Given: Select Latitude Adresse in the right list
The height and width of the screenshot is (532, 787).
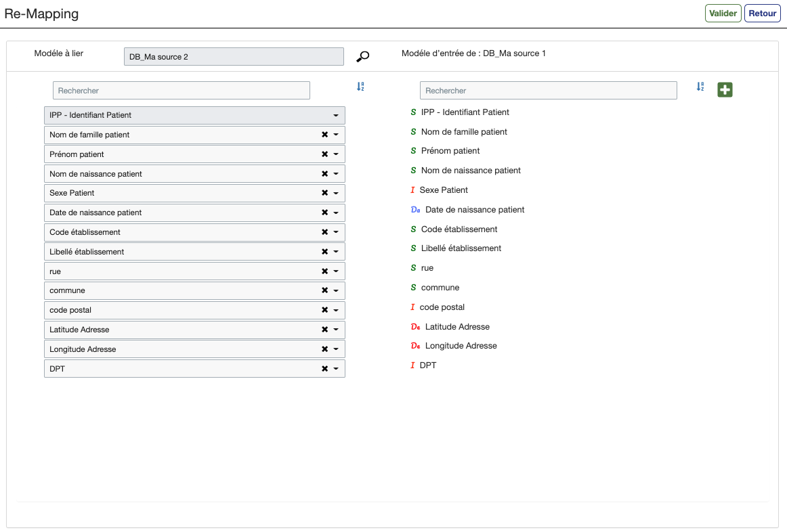Looking at the screenshot, I should (x=456, y=327).
